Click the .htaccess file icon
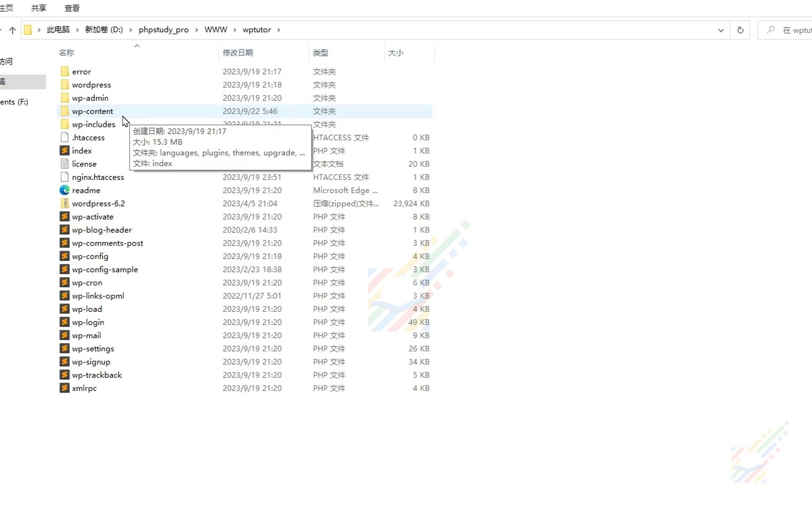The width and height of the screenshot is (812, 508). point(65,137)
